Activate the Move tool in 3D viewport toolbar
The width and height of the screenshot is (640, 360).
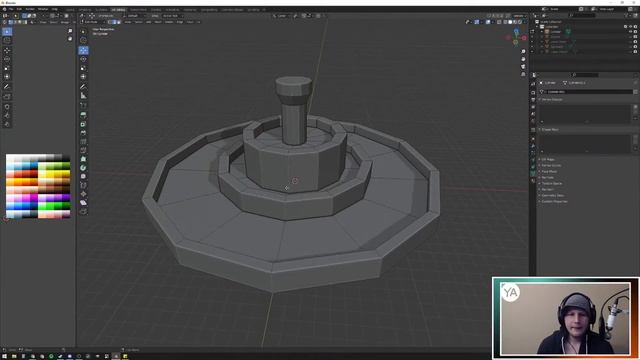83,50
